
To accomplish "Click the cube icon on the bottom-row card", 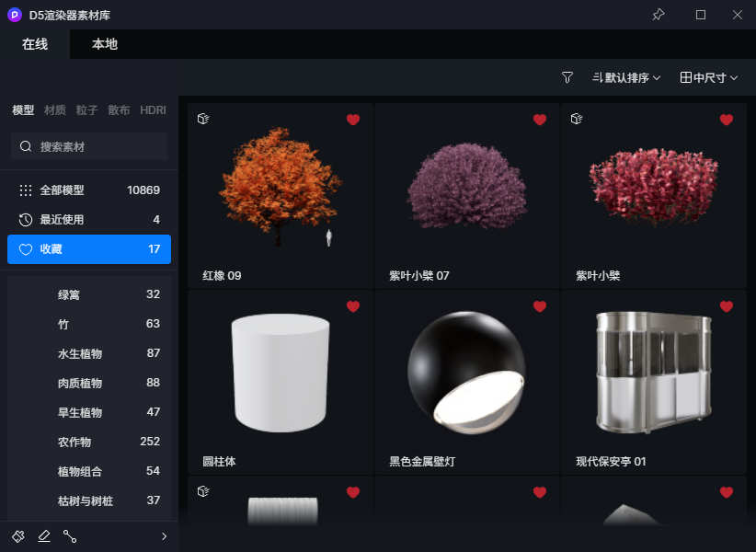I will pyautogui.click(x=203, y=491).
